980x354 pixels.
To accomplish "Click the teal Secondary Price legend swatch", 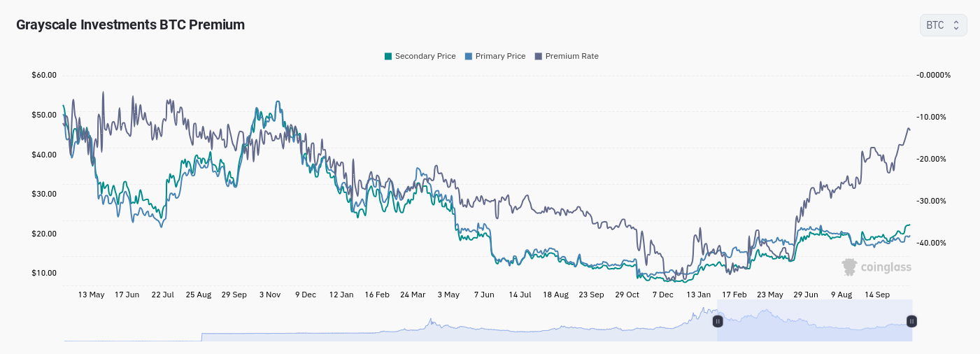I will point(388,56).
